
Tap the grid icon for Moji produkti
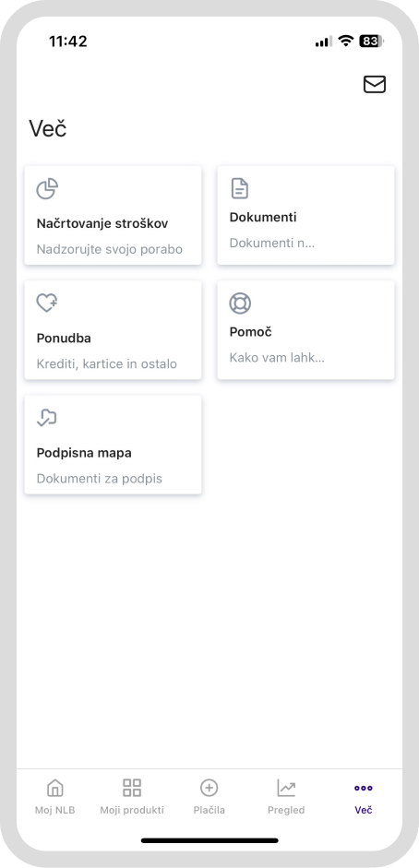tap(132, 788)
